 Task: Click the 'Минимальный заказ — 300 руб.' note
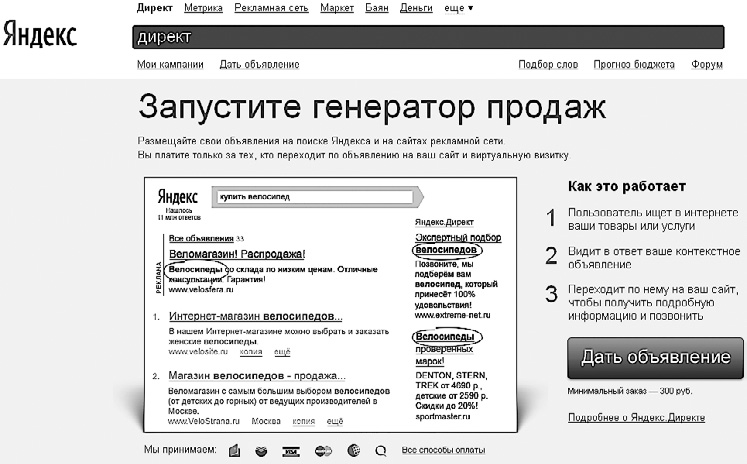(629, 391)
